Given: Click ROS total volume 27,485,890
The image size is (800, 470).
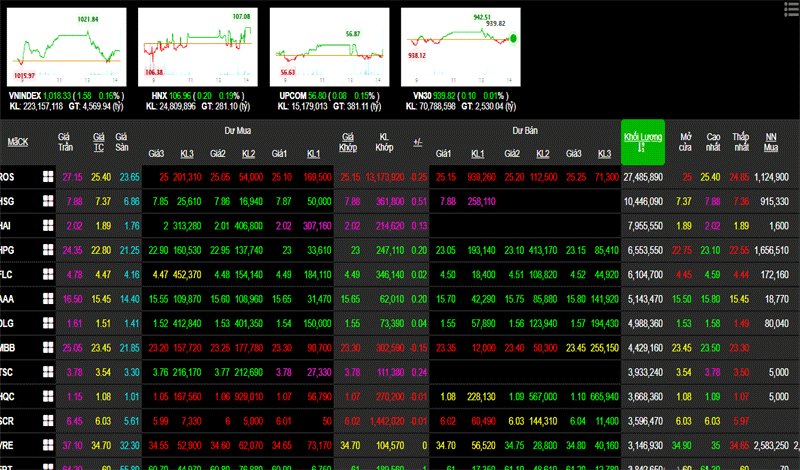Looking at the screenshot, I should click(x=643, y=177).
